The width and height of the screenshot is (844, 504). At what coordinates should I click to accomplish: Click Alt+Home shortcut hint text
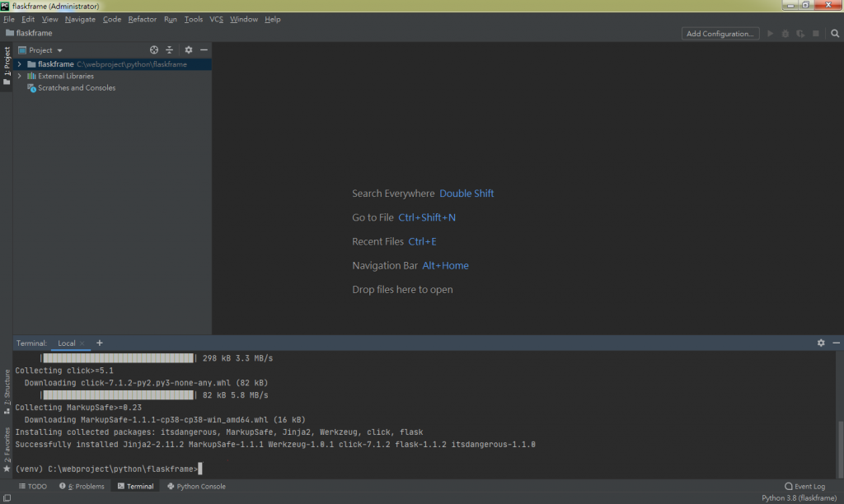click(x=445, y=266)
